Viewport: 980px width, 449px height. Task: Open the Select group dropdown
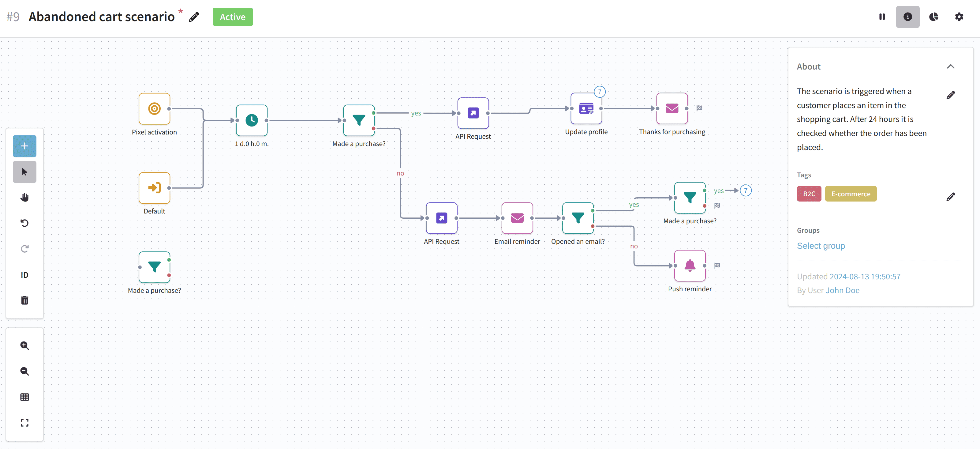tap(821, 246)
